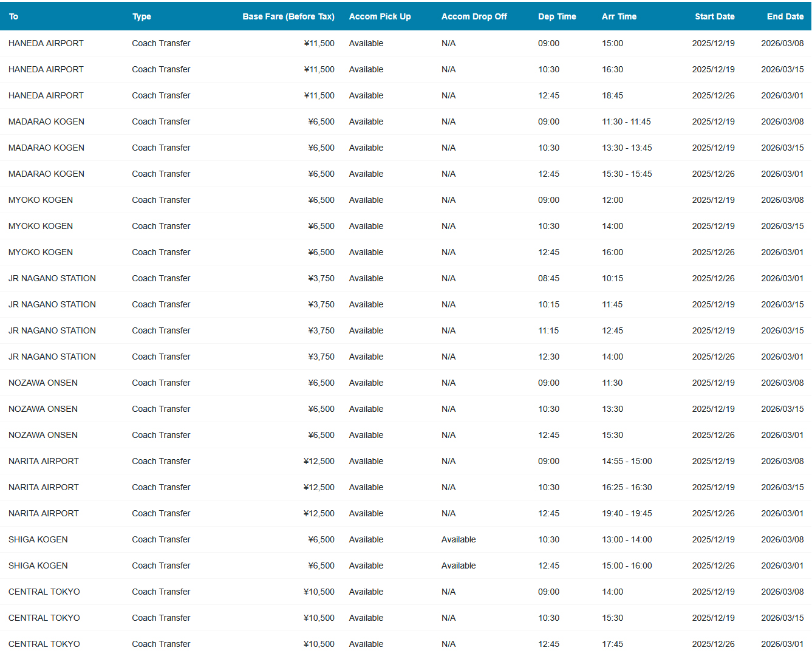This screenshot has width=812, height=656.
Task: Select ¥6,500 fare in Madarao Kogen 09:00 row
Action: coord(321,121)
